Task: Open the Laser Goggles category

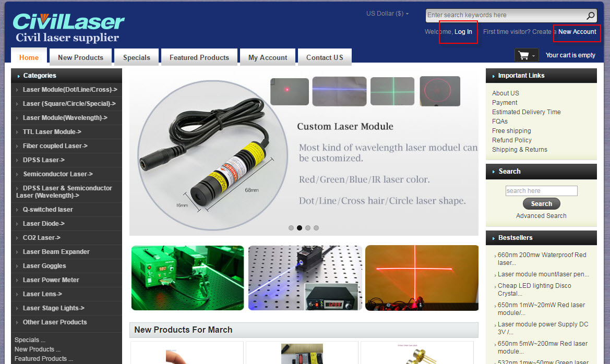Action: [44, 266]
